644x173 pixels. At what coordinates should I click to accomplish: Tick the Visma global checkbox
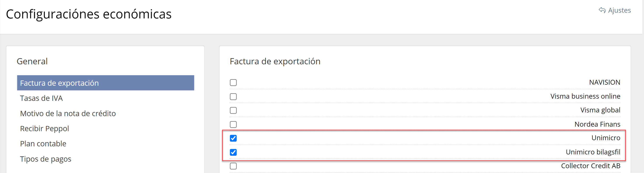[233, 110]
